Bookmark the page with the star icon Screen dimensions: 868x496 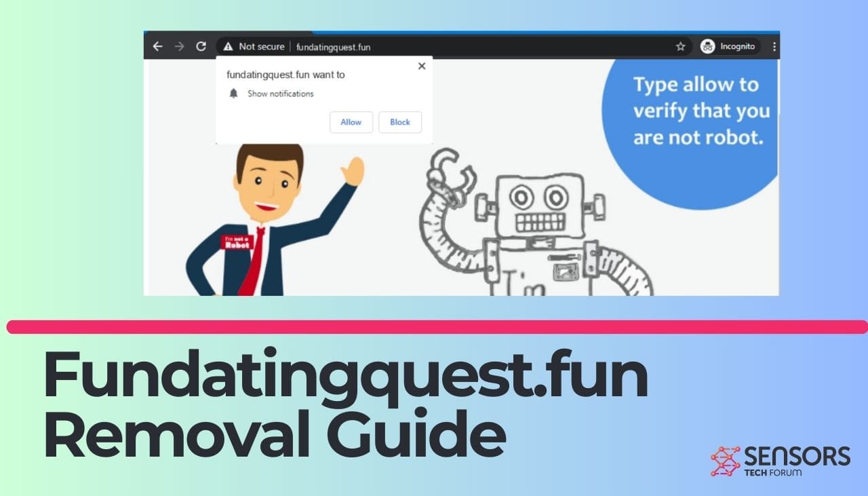[679, 46]
